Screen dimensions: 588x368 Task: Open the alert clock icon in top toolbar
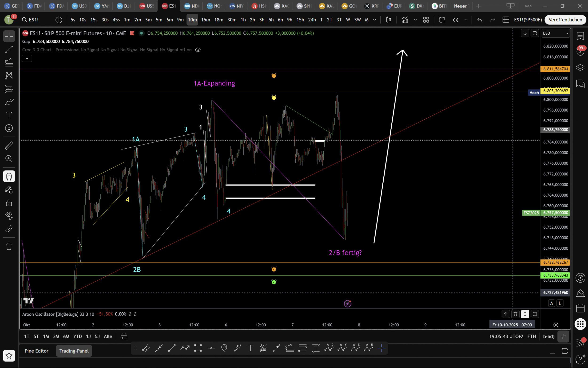click(442, 20)
